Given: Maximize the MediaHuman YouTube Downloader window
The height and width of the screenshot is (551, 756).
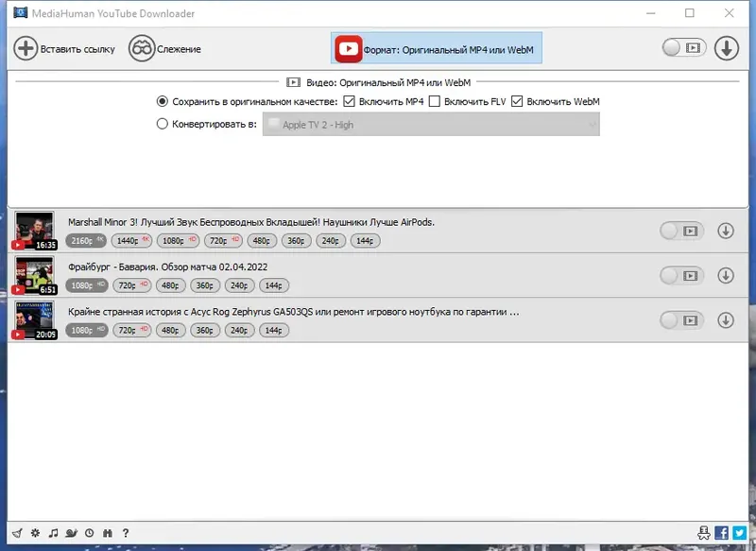Looking at the screenshot, I should pos(690,13).
